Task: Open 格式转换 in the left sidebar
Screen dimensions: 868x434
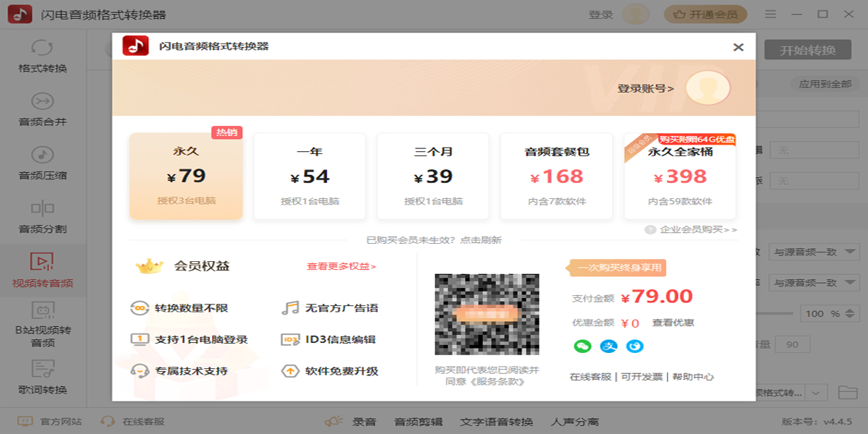Action: pyautogui.click(x=43, y=56)
